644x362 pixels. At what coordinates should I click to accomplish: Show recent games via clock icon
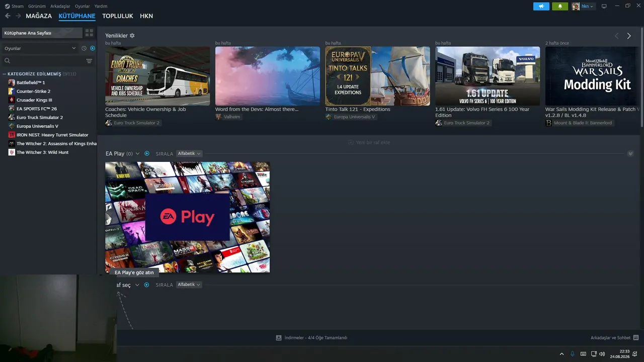pos(84,48)
